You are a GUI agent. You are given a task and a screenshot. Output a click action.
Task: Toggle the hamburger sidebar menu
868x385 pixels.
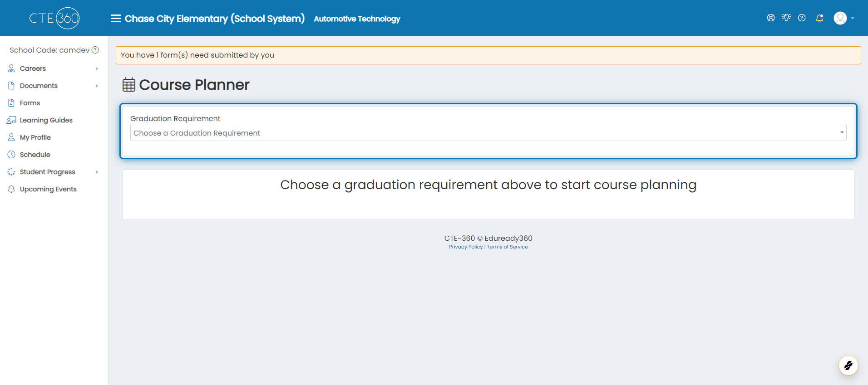pos(116,19)
